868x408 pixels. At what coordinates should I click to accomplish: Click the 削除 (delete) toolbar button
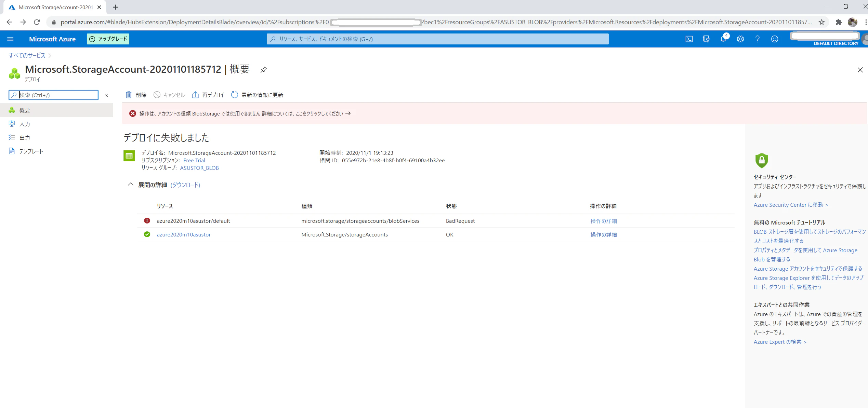pyautogui.click(x=136, y=95)
